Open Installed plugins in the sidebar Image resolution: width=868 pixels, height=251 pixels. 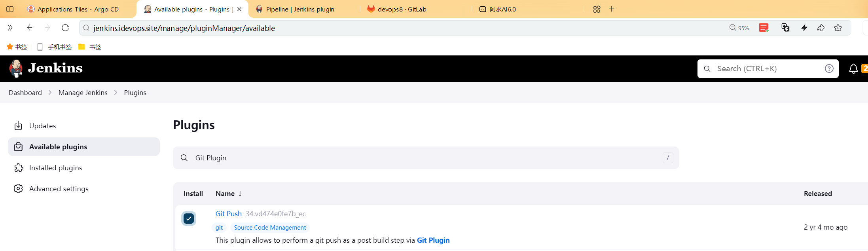pos(84,167)
